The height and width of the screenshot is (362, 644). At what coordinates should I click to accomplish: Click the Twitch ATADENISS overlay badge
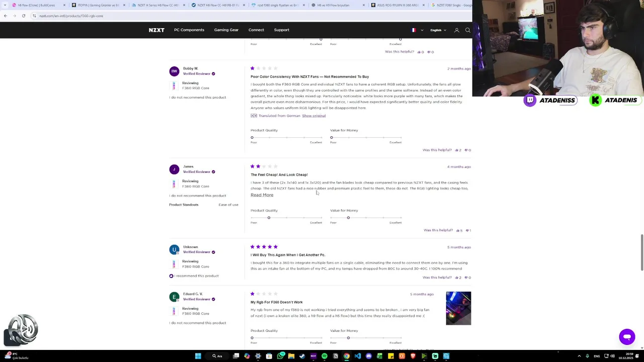point(549,101)
